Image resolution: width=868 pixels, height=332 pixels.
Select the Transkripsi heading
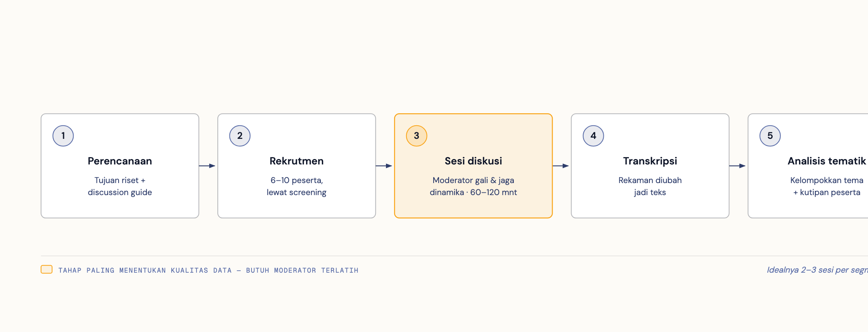coord(650,161)
